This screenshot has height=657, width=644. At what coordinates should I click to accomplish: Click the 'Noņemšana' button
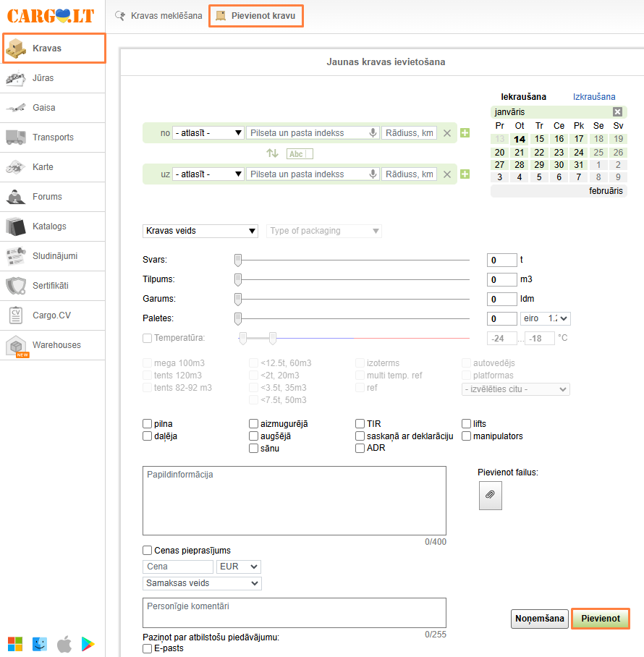539,619
